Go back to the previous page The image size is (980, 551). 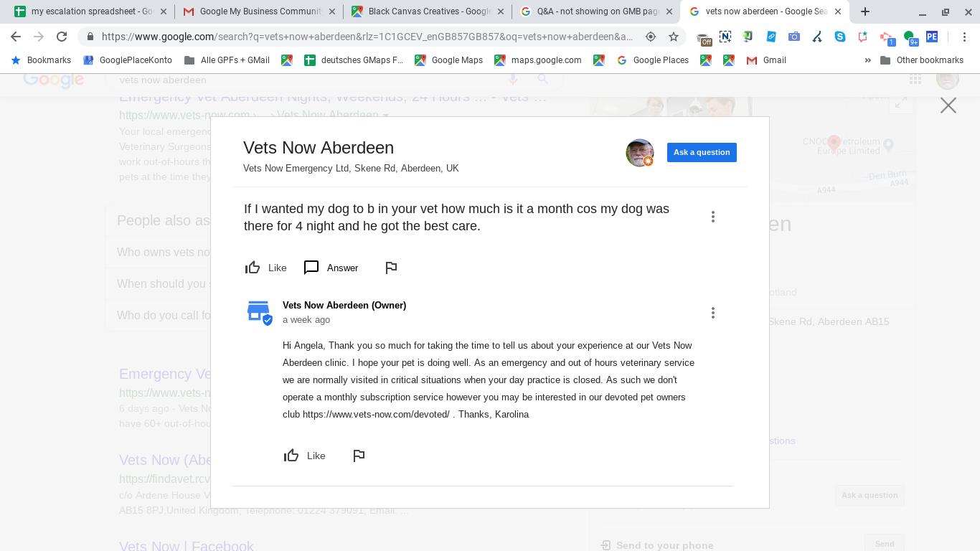pos(16,37)
